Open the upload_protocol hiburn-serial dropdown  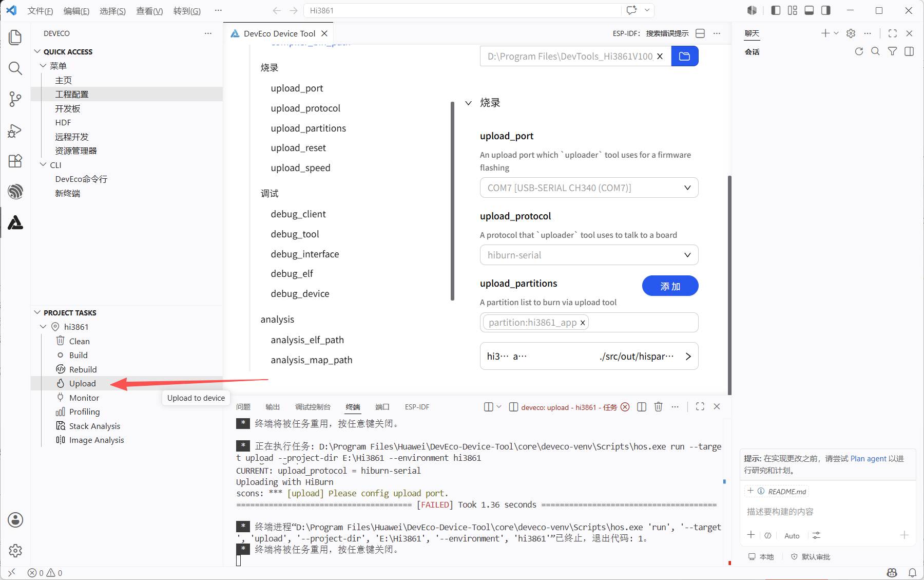(x=589, y=255)
